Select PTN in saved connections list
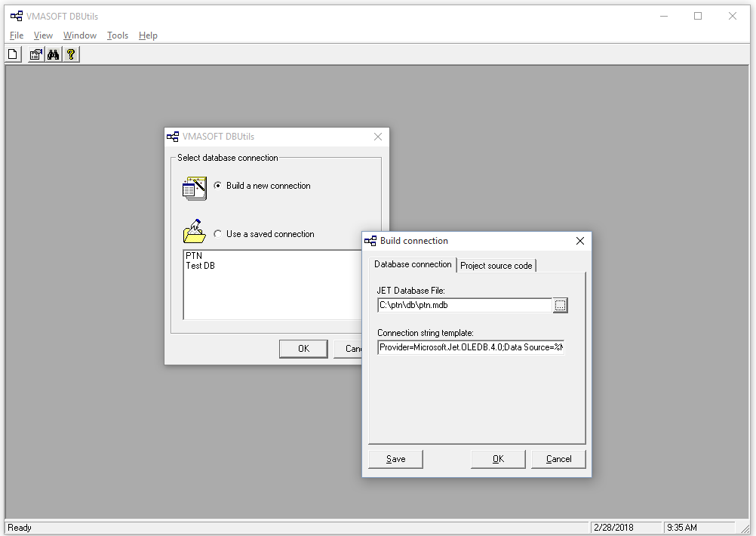Viewport: 756px width, 536px height. tap(194, 256)
